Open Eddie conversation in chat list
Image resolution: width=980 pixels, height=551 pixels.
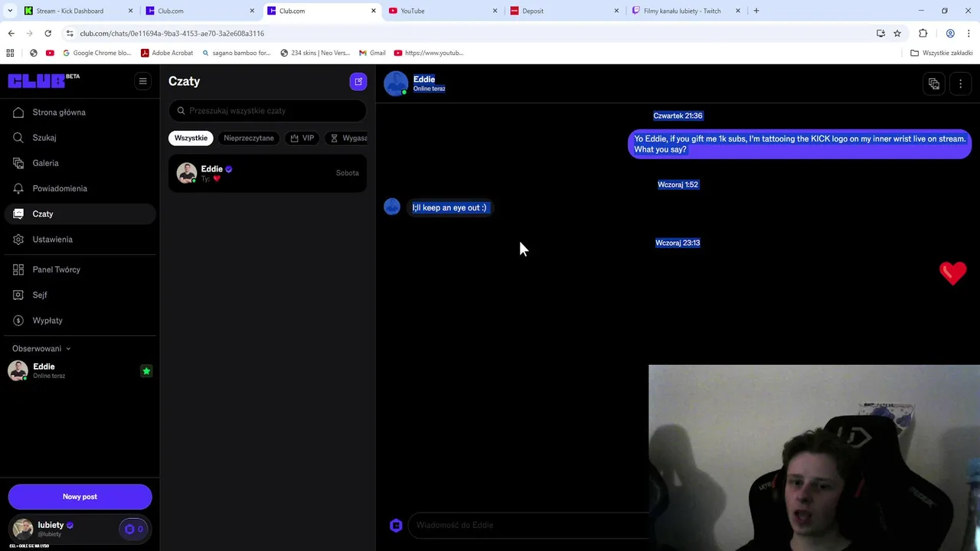(268, 173)
